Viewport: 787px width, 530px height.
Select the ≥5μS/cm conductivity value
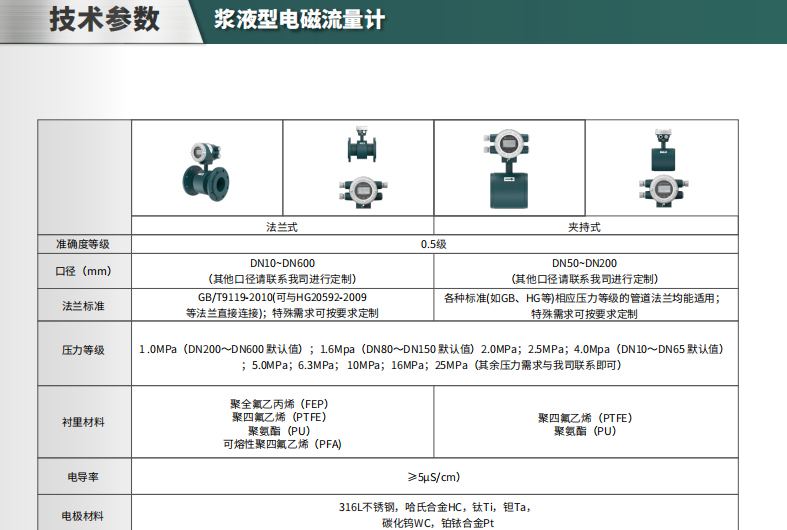[434, 477]
